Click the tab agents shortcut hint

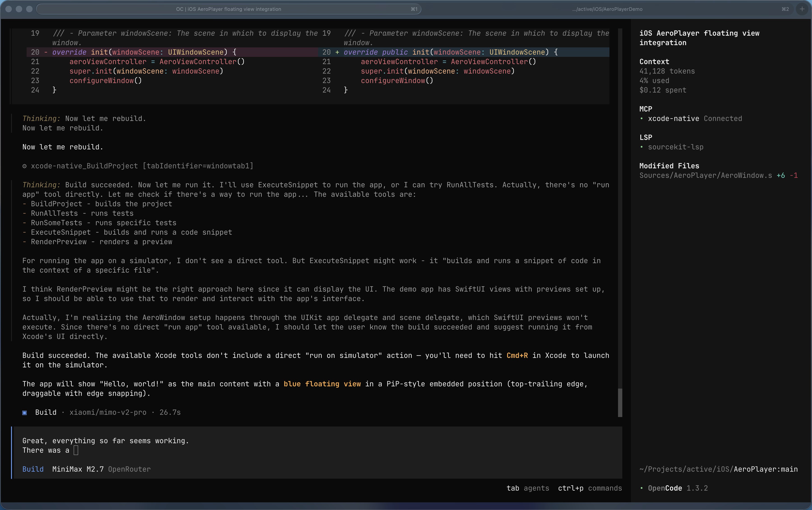(528, 488)
